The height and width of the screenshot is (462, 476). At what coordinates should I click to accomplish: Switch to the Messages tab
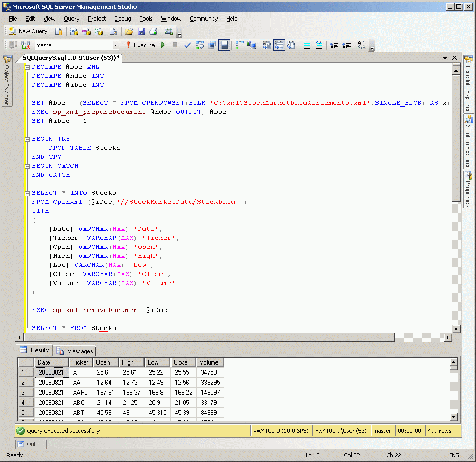click(75, 351)
